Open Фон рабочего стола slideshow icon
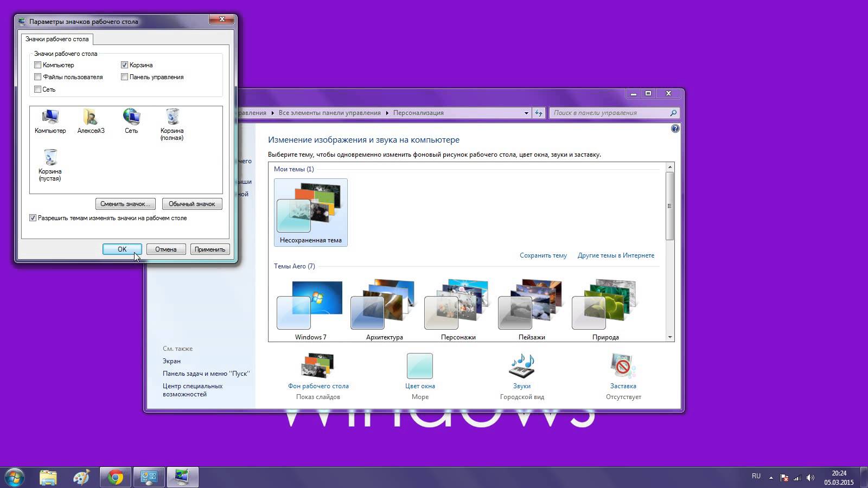Image resolution: width=868 pixels, height=488 pixels. tap(318, 366)
